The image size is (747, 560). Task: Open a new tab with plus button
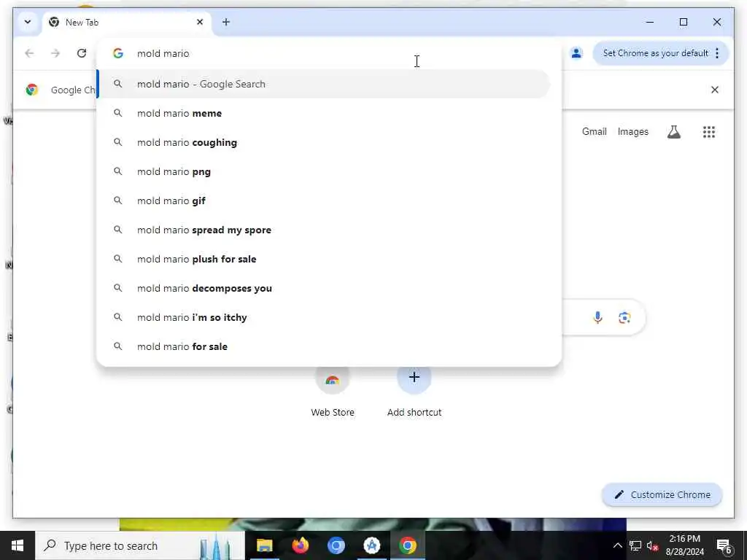point(226,22)
